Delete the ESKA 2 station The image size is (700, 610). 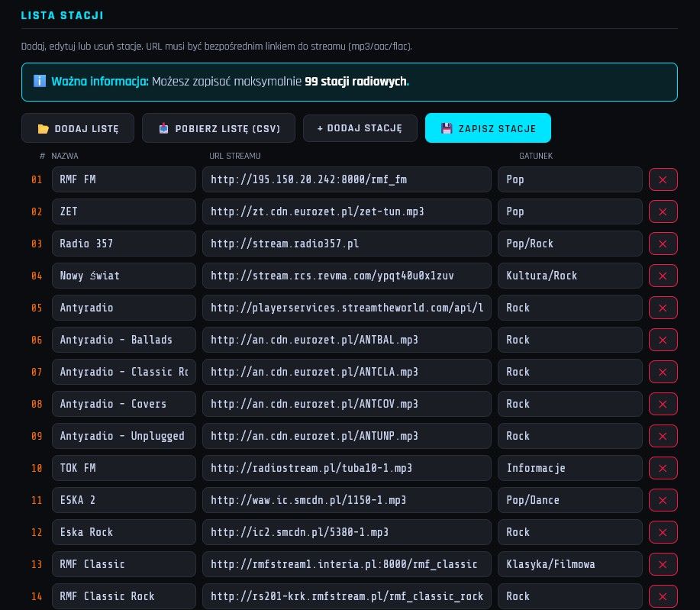[x=663, y=500]
